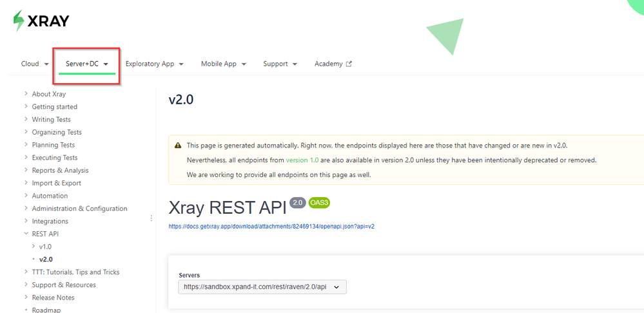Select the v2.0 tree item
This screenshot has height=313, width=644.
[x=46, y=260]
